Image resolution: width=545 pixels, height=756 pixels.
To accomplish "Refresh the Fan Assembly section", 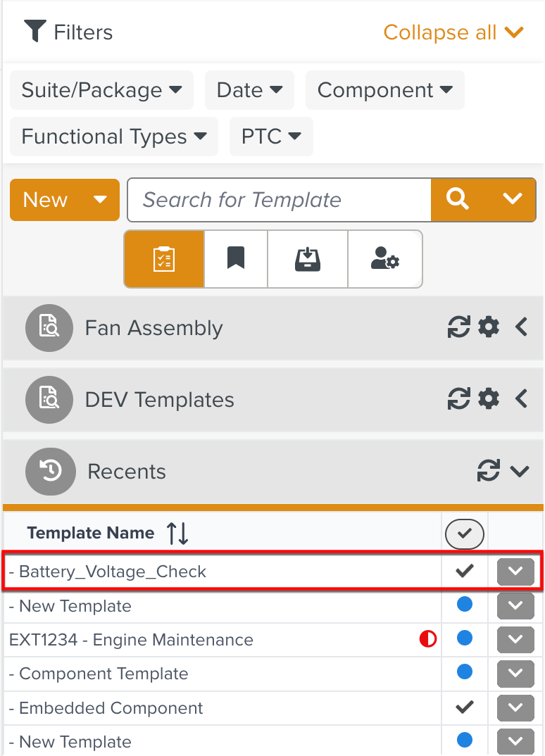I will (x=459, y=327).
